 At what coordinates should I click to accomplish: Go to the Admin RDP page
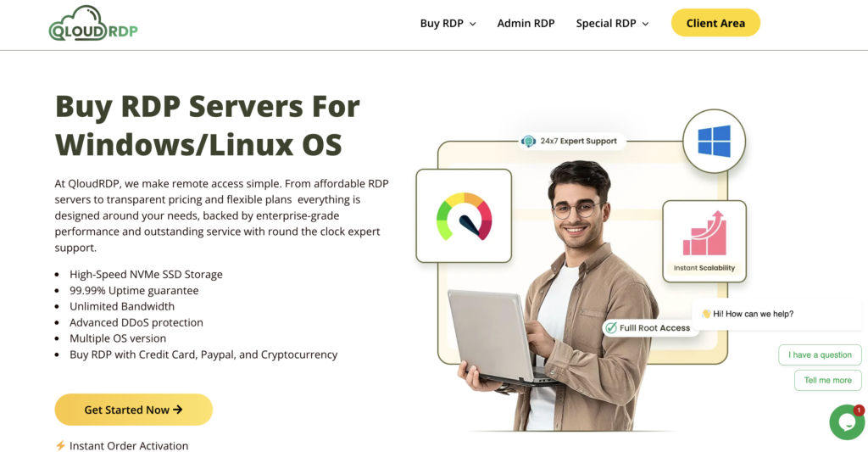[526, 23]
